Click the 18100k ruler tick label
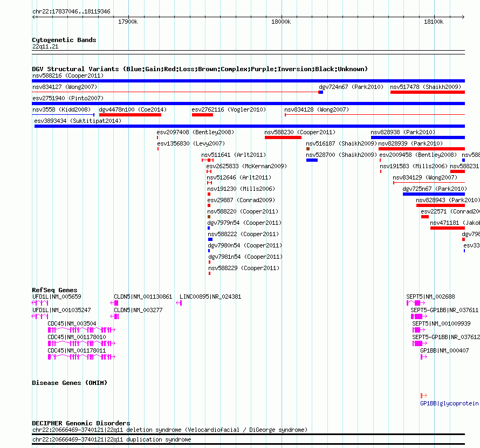 (x=434, y=22)
